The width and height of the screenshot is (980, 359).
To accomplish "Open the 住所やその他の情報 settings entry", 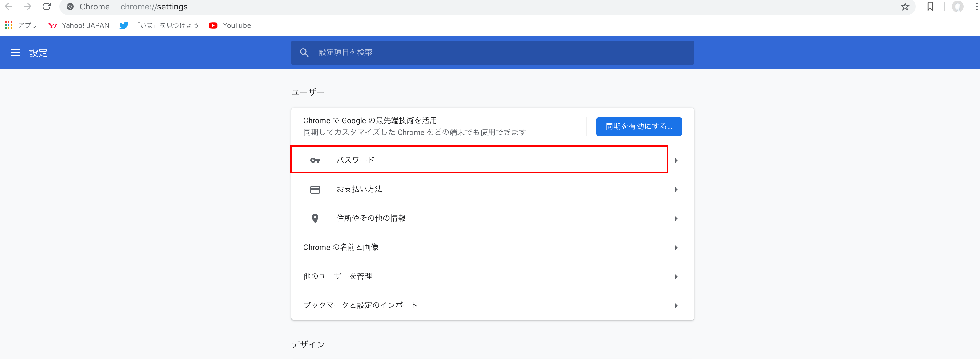I will click(493, 219).
